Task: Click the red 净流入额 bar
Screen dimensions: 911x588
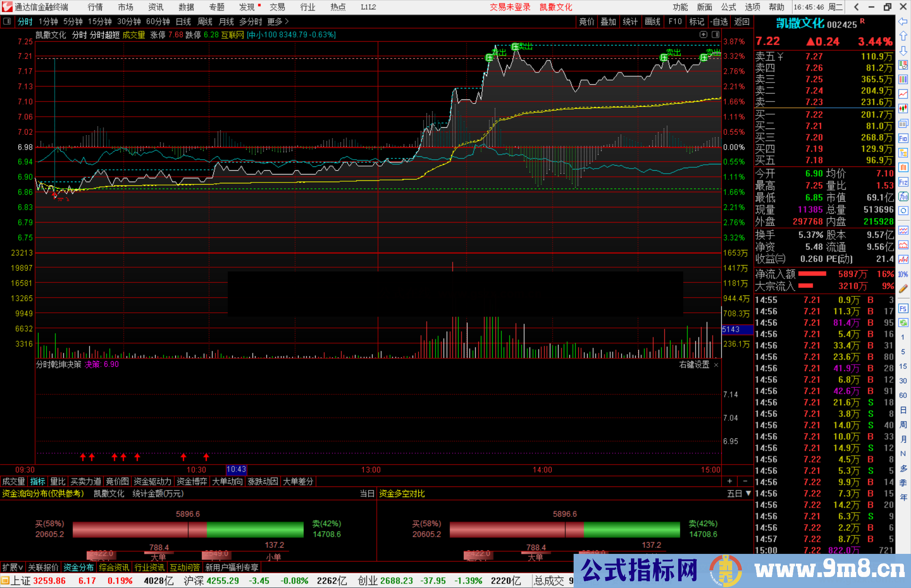Action: [812, 274]
